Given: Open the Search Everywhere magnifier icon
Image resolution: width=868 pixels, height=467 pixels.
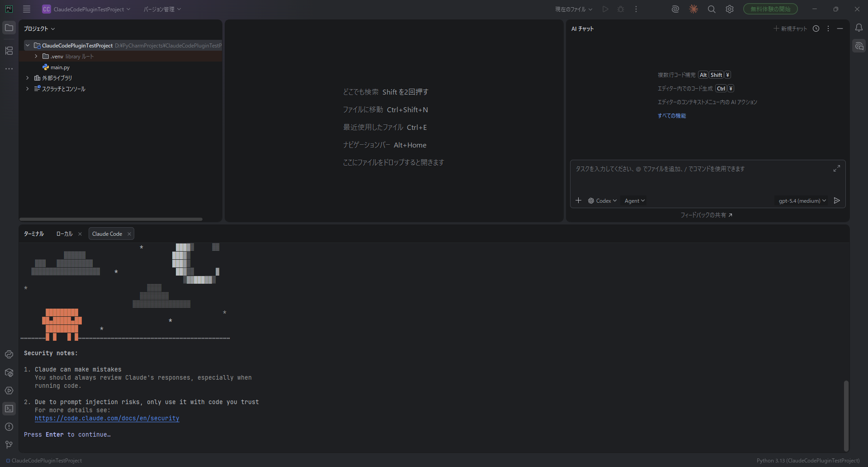Looking at the screenshot, I should click(711, 9).
